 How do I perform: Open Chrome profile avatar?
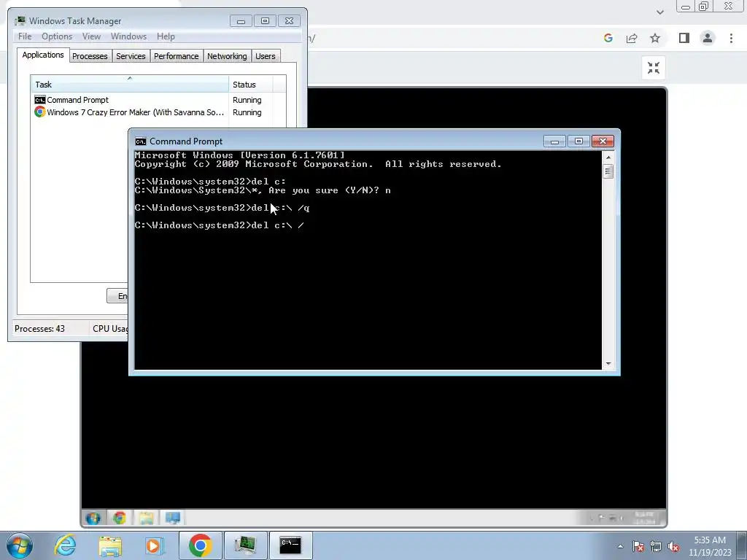point(708,38)
